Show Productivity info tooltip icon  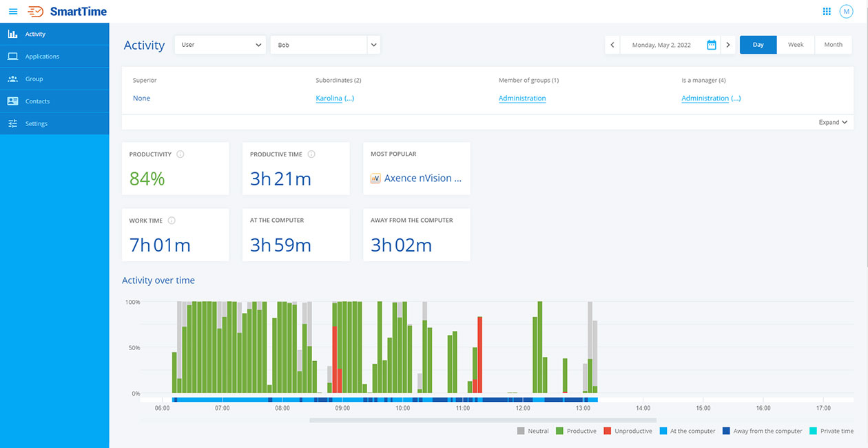(180, 154)
